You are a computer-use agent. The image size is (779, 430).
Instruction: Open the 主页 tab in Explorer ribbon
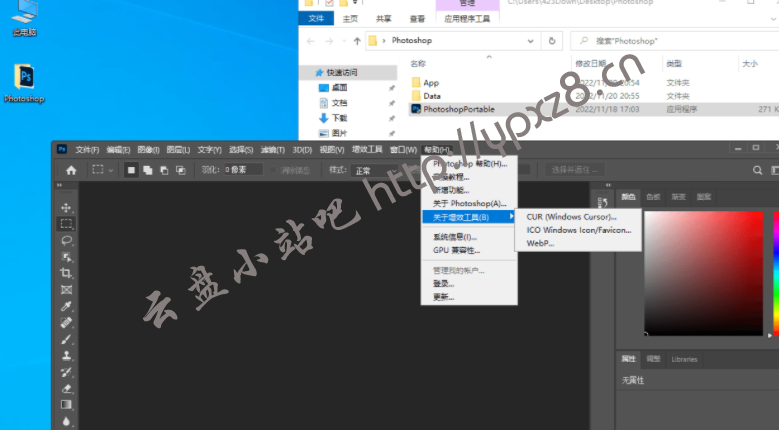coord(350,19)
